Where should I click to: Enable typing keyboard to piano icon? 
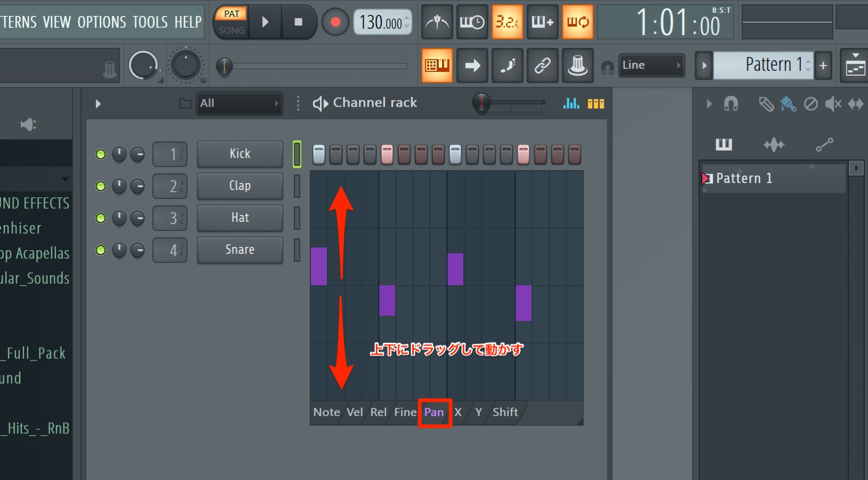[437, 66]
